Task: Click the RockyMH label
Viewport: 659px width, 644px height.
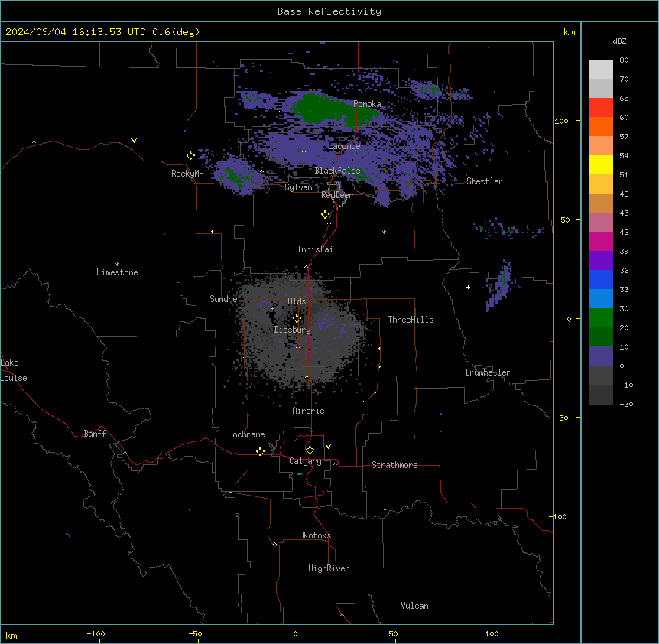Action: tap(187, 174)
